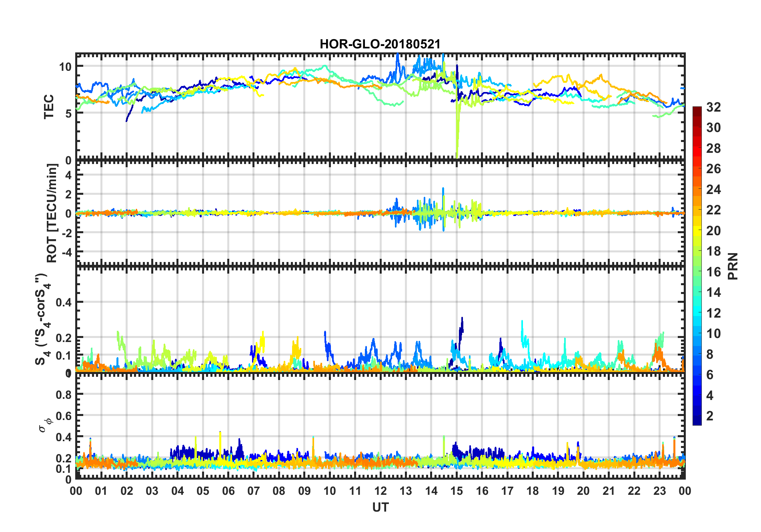
Task: Click x-axis tick label 09
Action: [x=304, y=491]
